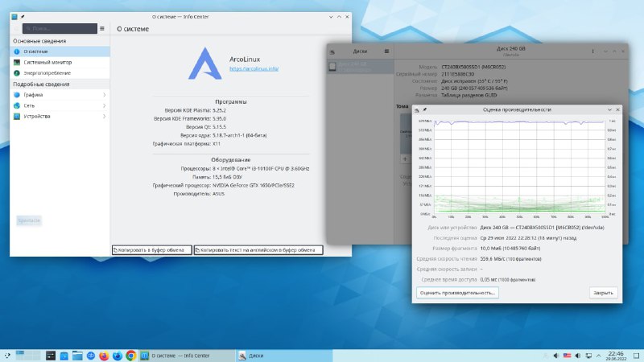The image size is (644, 362).
Task: Click the Info Center search field
Action: pyautogui.click(x=60, y=28)
